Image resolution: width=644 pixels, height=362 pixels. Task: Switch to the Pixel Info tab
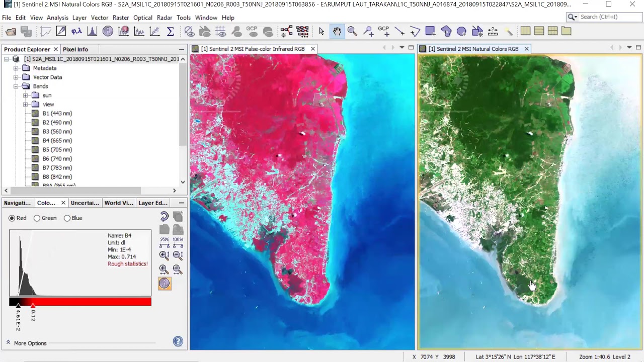pos(75,49)
